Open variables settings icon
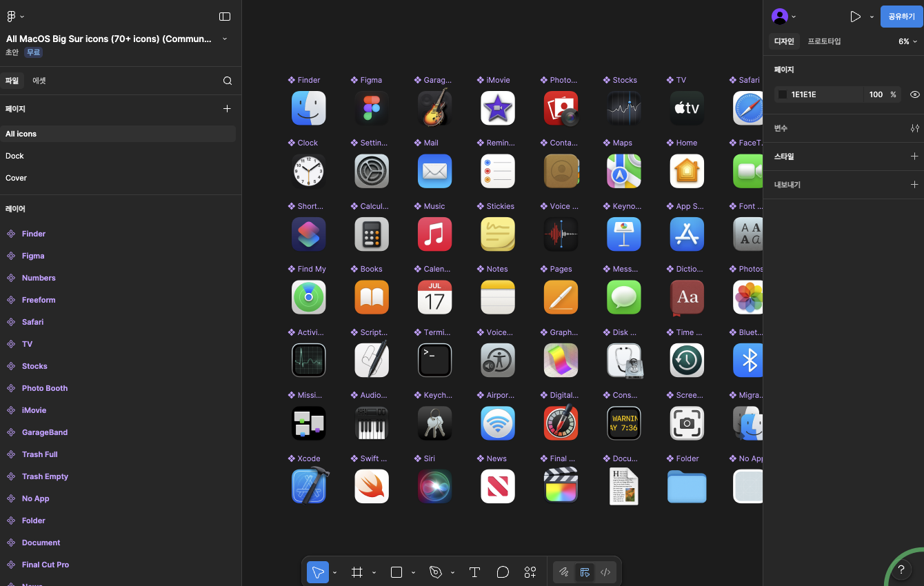 [x=915, y=128]
